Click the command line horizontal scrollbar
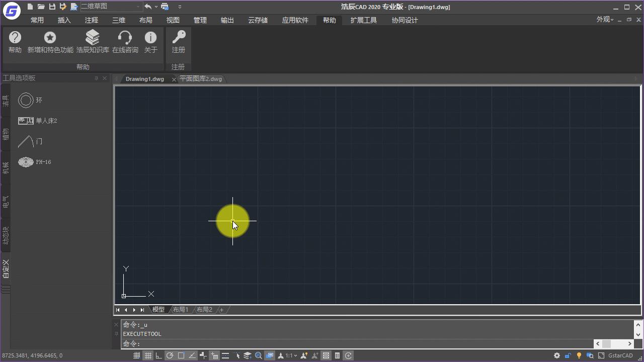Screen dimensions: 644x362 (x=613, y=344)
